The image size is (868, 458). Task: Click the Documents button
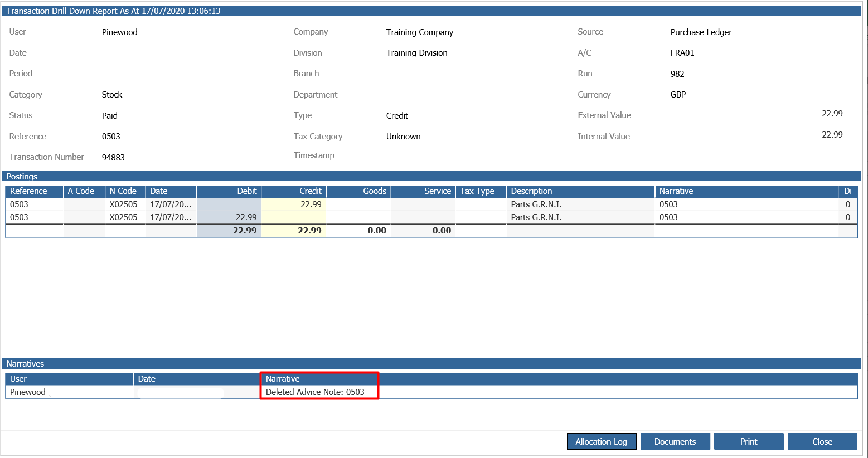[x=675, y=441]
